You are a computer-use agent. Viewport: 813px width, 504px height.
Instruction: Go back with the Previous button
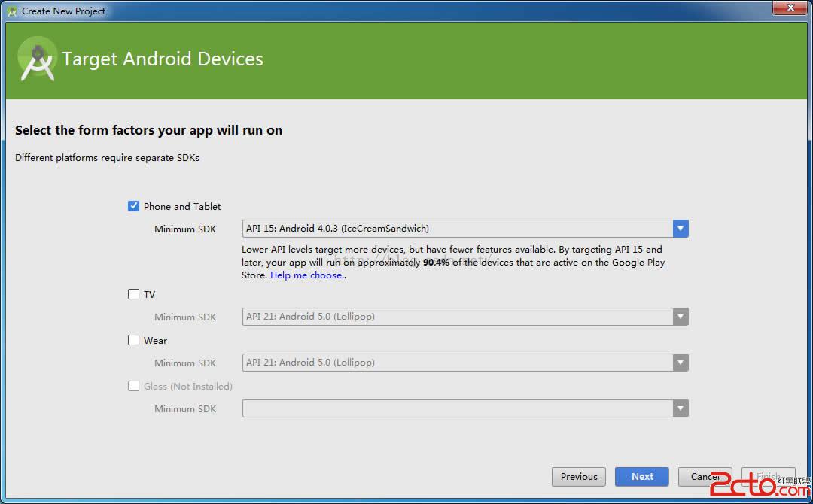pos(578,476)
